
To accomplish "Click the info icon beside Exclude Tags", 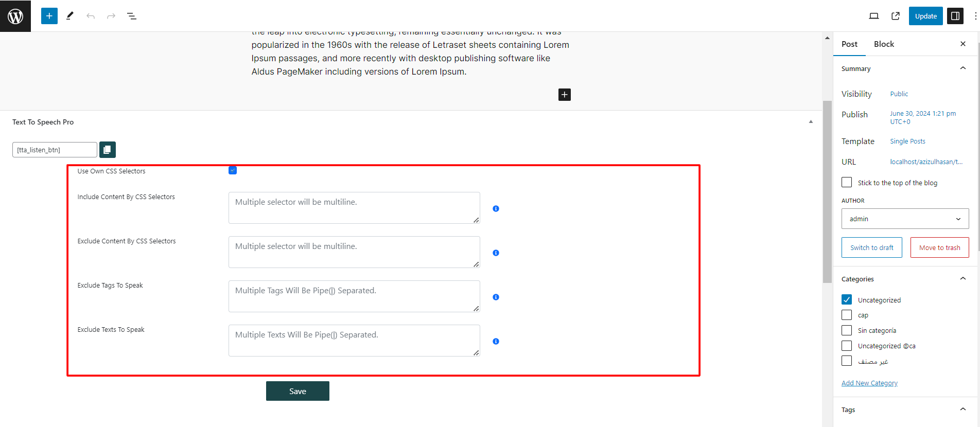I will point(496,297).
